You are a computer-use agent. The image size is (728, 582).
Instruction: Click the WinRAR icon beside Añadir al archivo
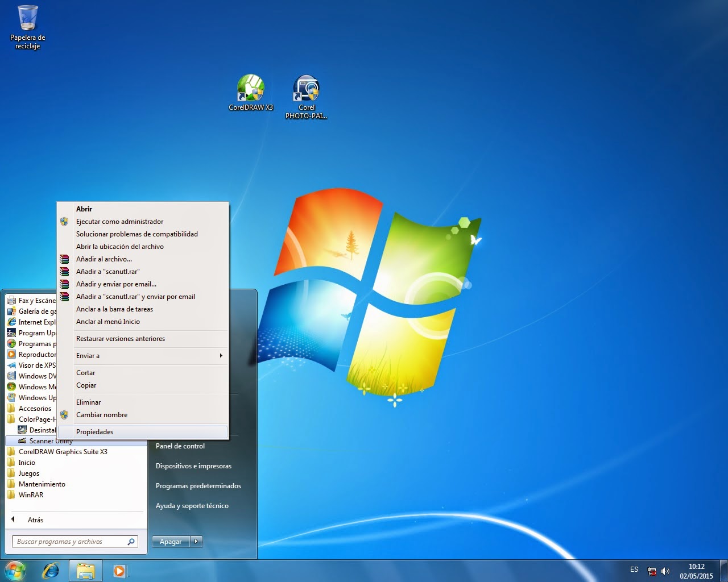coord(64,259)
